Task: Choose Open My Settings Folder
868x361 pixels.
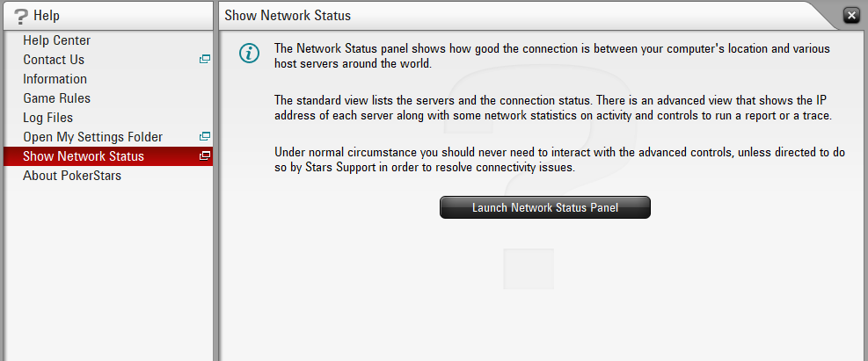Action: [108, 137]
